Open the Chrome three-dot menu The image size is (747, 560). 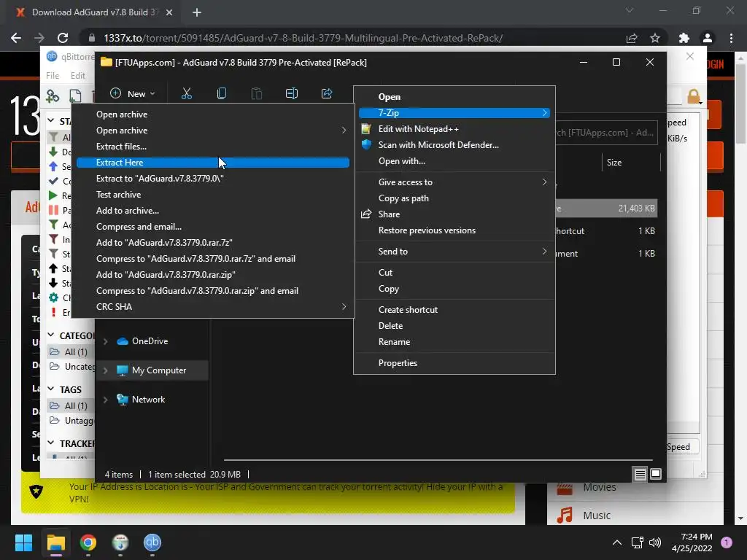731,38
